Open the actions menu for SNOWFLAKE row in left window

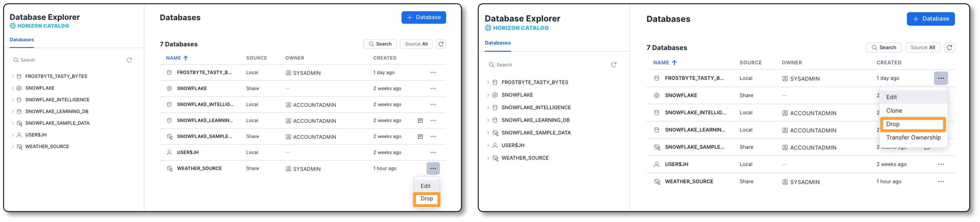433,89
